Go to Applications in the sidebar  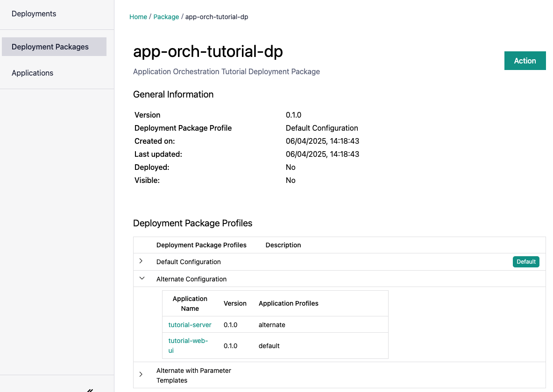pos(32,73)
